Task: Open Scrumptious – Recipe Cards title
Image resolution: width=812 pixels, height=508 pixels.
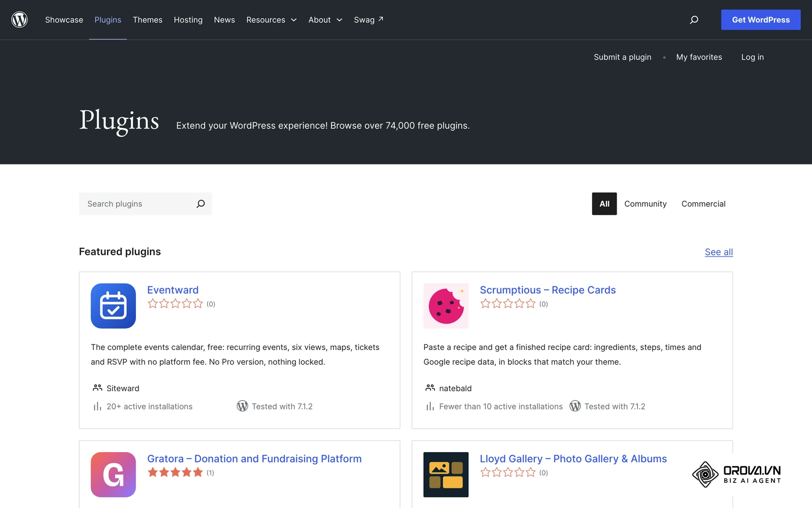Action: point(548,290)
